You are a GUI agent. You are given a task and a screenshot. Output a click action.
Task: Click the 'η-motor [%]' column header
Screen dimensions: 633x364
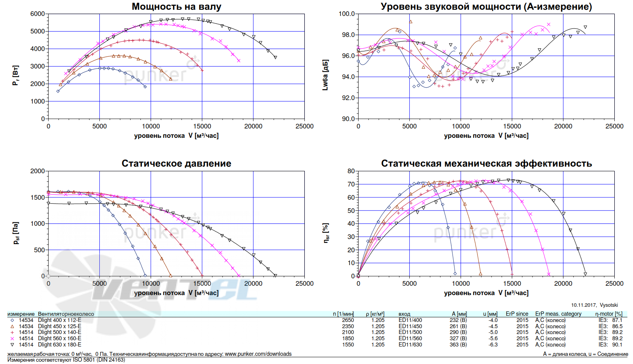pos(609,314)
